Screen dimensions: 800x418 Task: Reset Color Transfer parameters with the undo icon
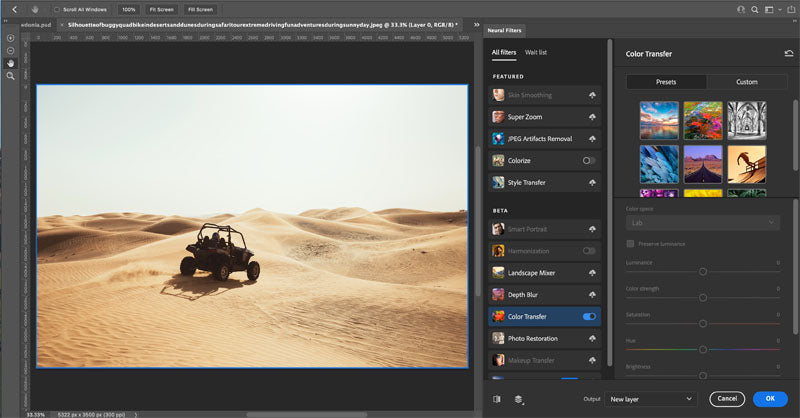click(x=790, y=53)
